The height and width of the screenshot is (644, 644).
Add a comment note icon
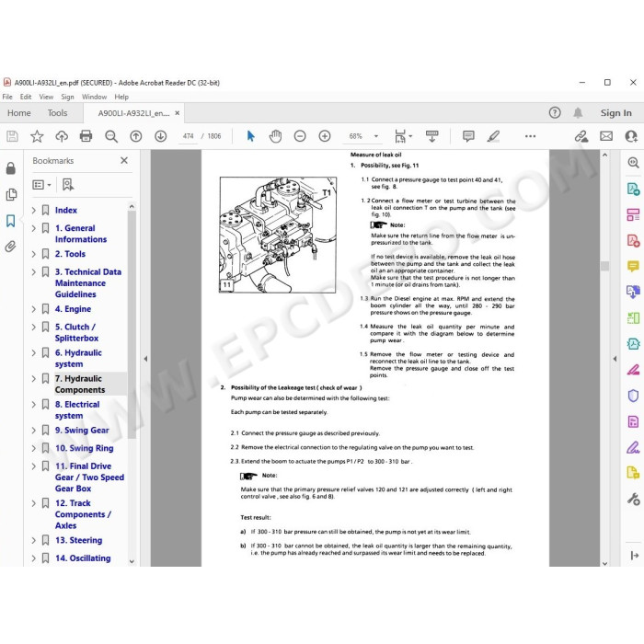tap(468, 136)
